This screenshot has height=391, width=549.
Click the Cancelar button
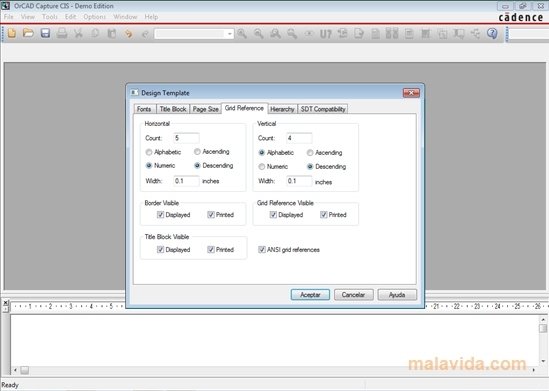pos(353,295)
